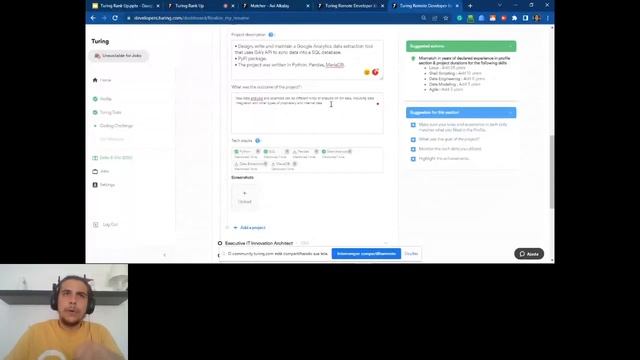
Task: Click the browser forward arrow
Action: click(x=104, y=18)
